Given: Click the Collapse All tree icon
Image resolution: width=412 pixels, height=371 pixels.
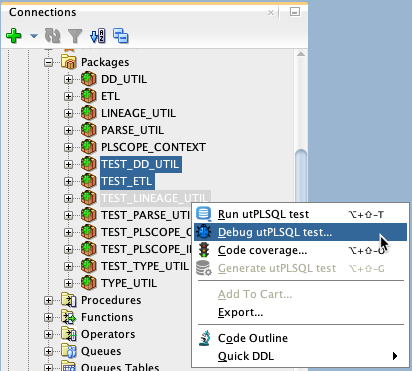Looking at the screenshot, I should coord(120,36).
